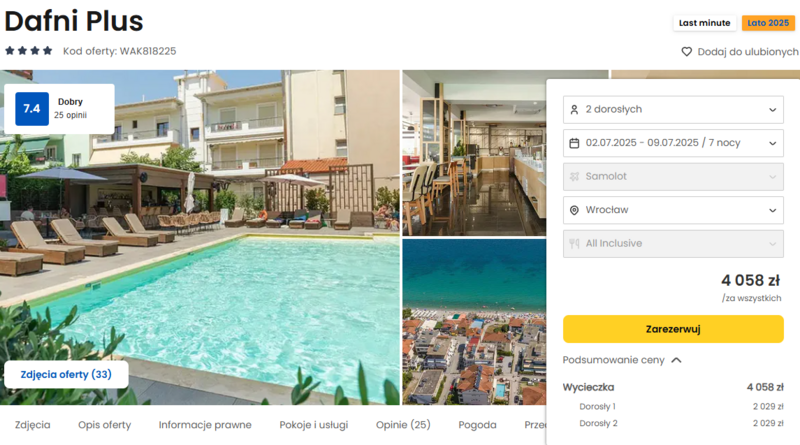Click the location pin icon beside Wrocław
Screen dimensions: 800x445
tap(574, 210)
